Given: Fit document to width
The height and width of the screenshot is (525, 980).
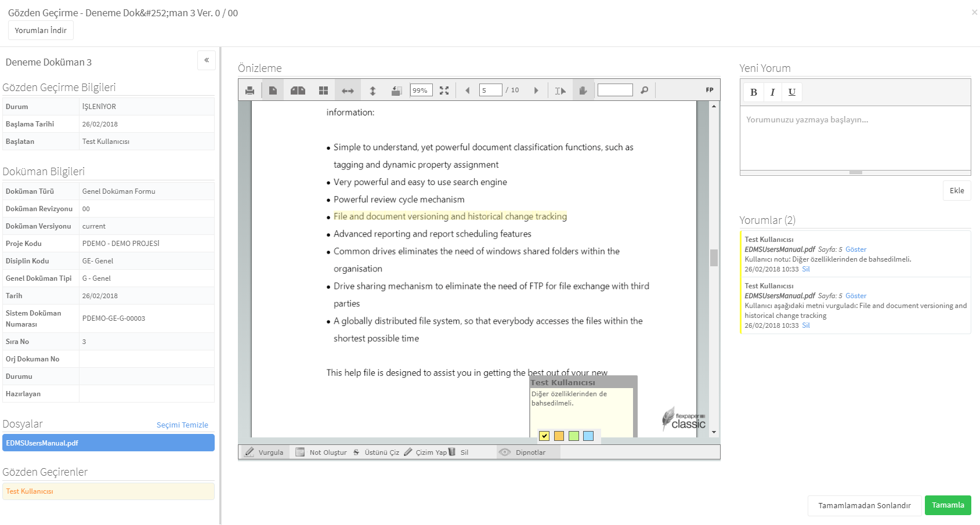Looking at the screenshot, I should coord(348,90).
